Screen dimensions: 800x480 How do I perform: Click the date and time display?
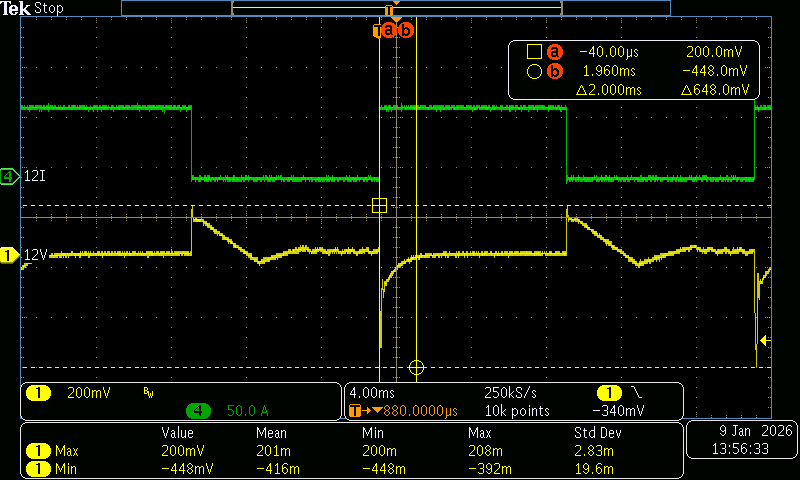click(740, 441)
